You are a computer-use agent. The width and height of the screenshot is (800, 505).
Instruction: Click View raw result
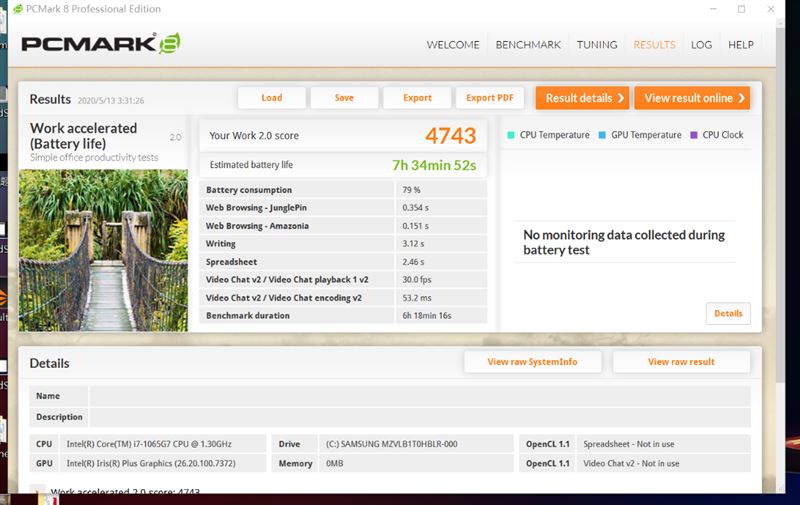(681, 362)
